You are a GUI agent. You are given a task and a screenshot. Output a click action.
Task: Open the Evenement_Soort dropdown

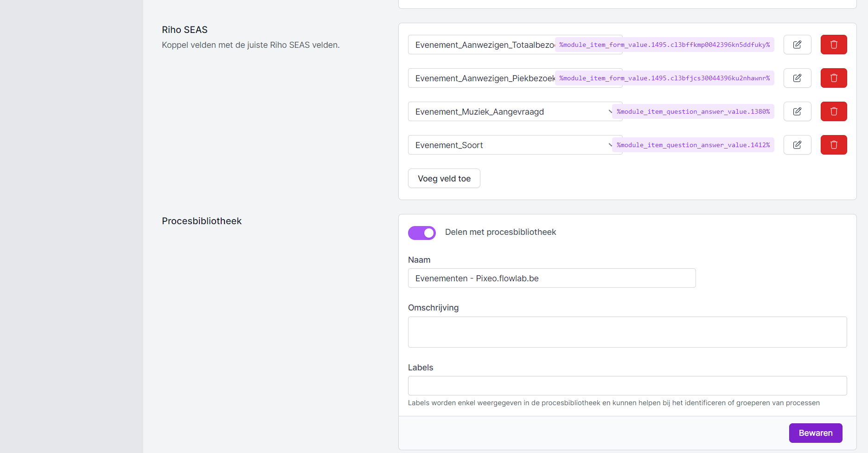(509, 145)
